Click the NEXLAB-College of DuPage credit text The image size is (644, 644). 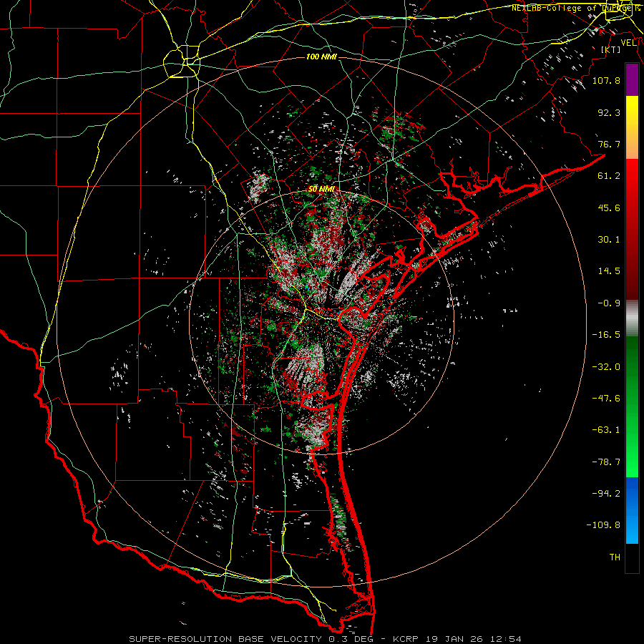pyautogui.click(x=573, y=8)
